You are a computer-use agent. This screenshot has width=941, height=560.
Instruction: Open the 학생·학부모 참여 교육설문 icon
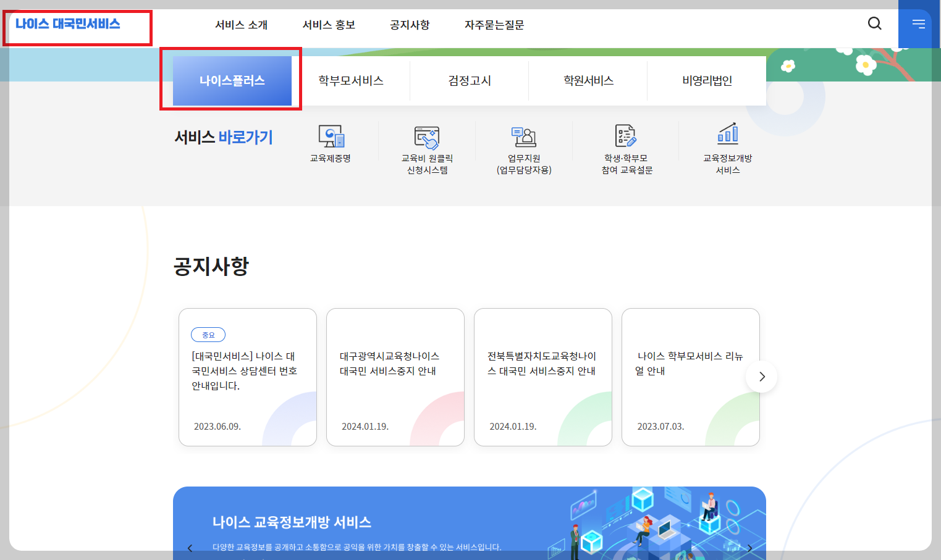point(625,148)
